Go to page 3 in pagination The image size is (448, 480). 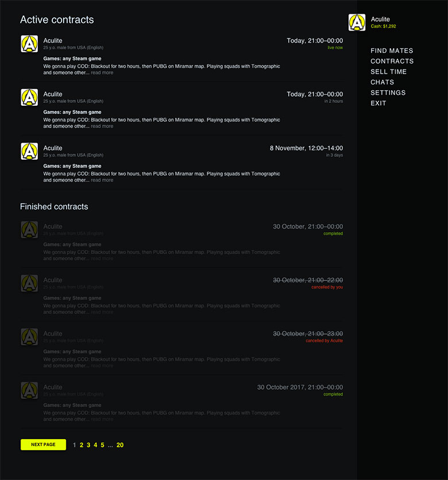pyautogui.click(x=88, y=445)
